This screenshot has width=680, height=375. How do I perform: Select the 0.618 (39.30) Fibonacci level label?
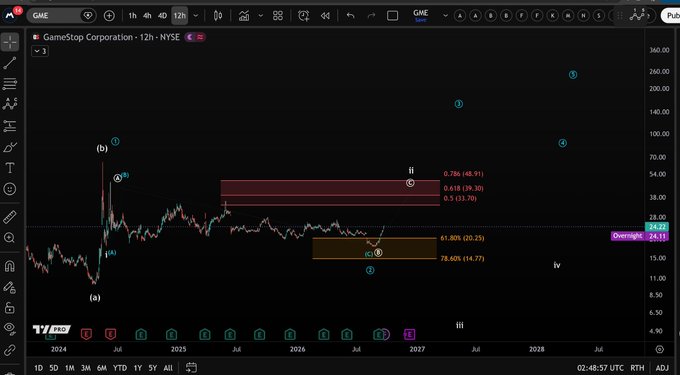(463, 189)
